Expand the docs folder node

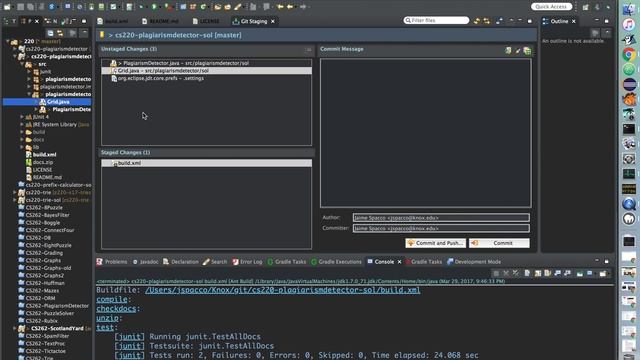click(22, 140)
